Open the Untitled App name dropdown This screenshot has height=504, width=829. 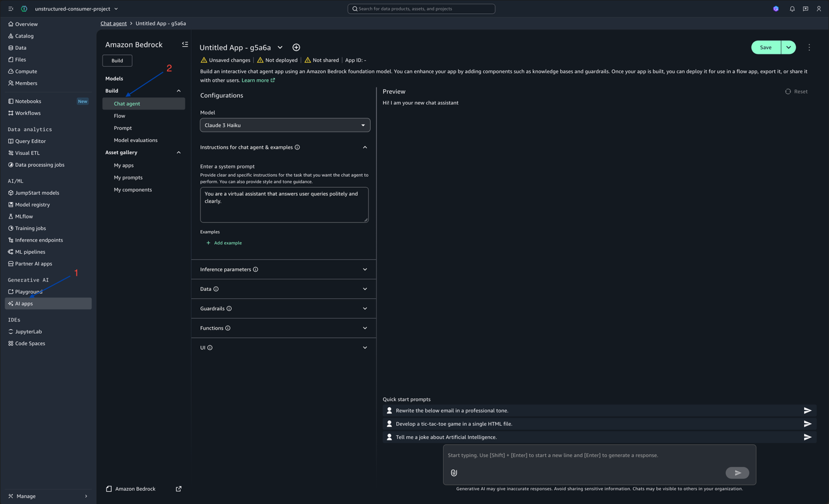coord(280,48)
